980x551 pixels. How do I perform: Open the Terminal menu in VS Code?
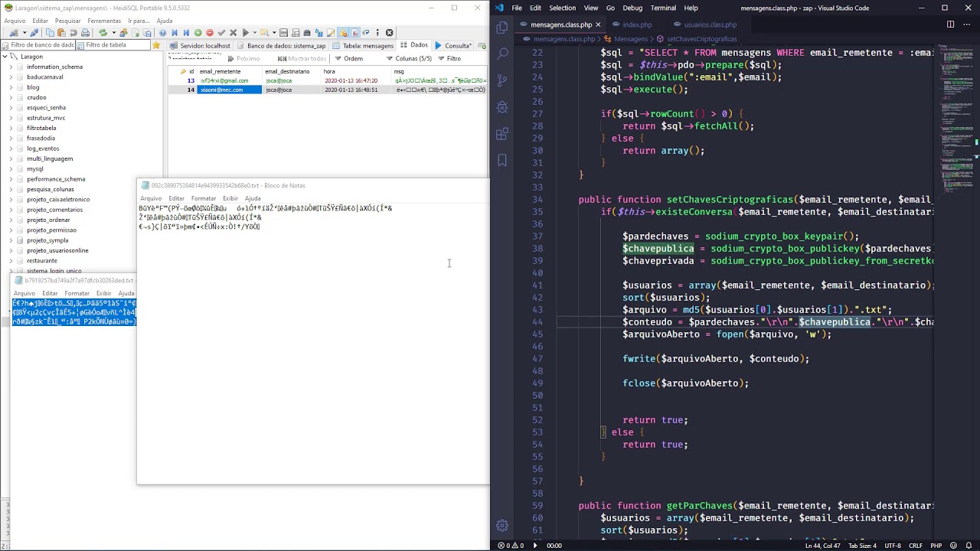662,8
